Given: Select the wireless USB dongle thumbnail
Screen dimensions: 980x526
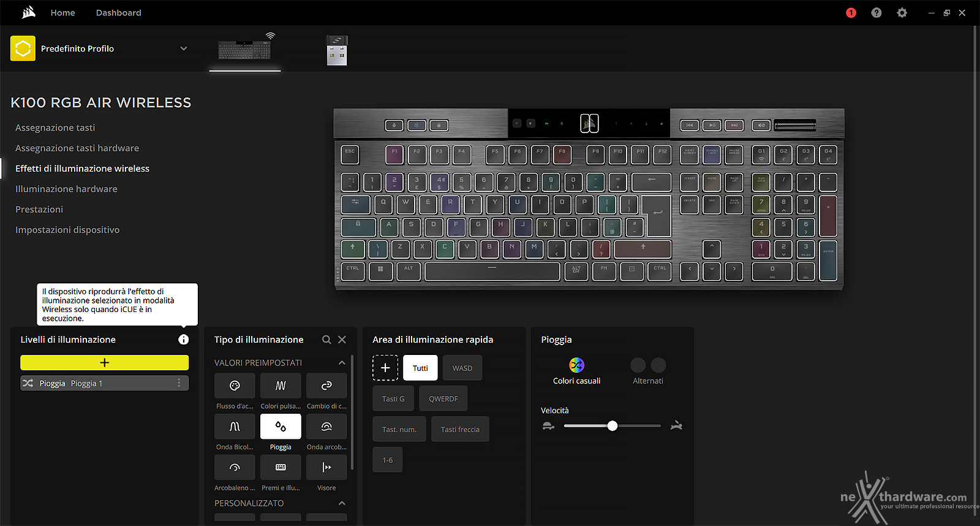Looking at the screenshot, I should [337, 50].
